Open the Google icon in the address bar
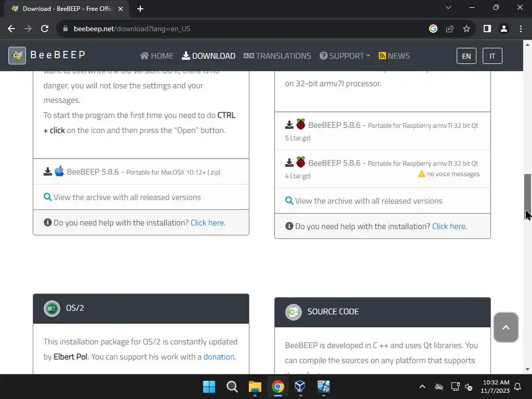This screenshot has height=399, width=532. (x=433, y=29)
